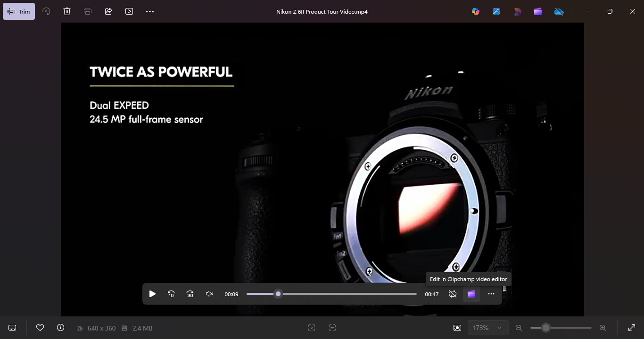Show file info with the info icon
The image size is (644, 339).
[x=60, y=328]
